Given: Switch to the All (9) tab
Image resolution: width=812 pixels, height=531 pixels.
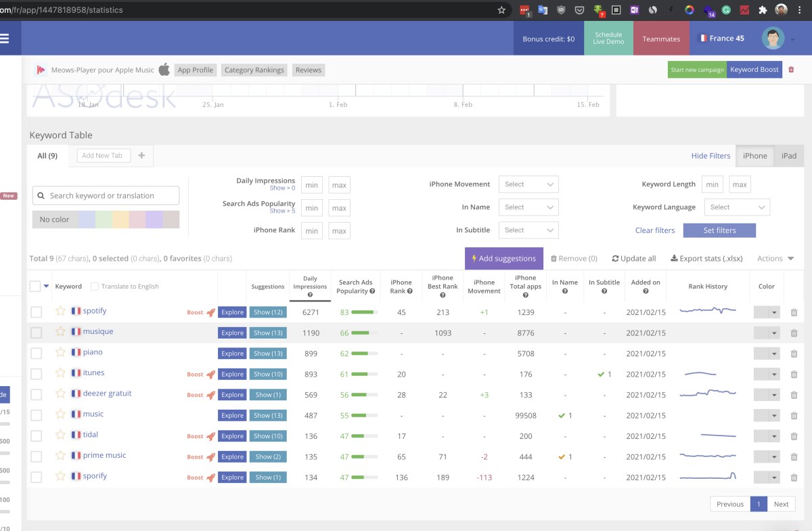Looking at the screenshot, I should coord(47,156).
